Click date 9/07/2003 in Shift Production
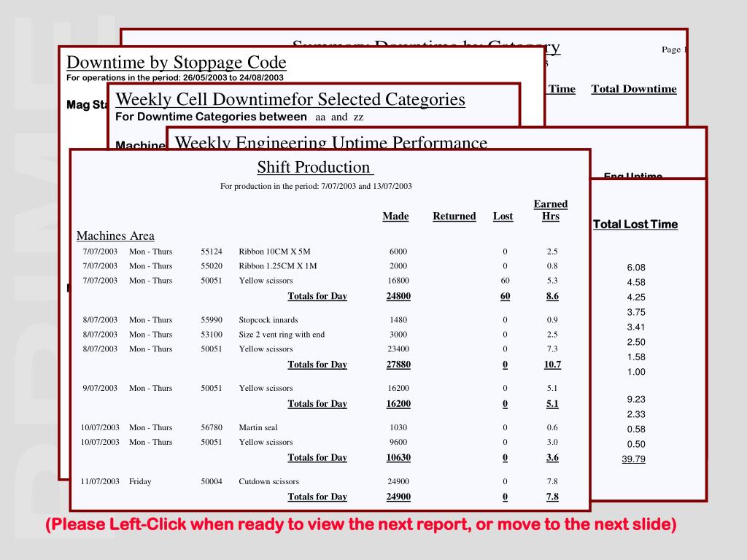This screenshot has height=560, width=747. click(x=100, y=388)
